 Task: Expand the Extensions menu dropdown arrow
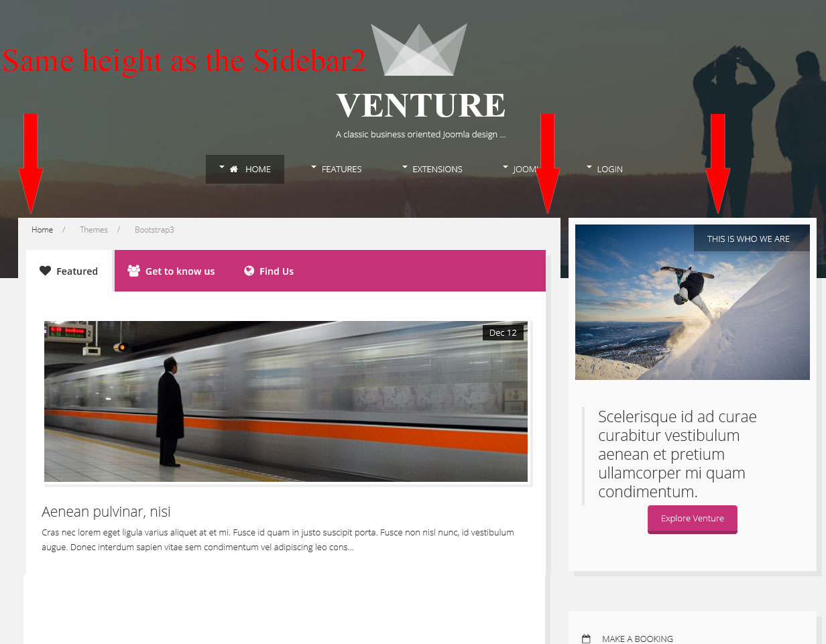tap(405, 166)
